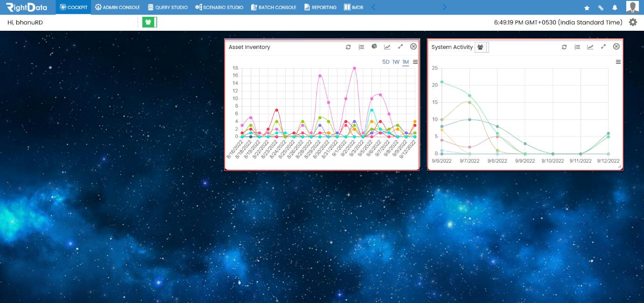
Task: Select the 1W time range
Action: click(396, 62)
